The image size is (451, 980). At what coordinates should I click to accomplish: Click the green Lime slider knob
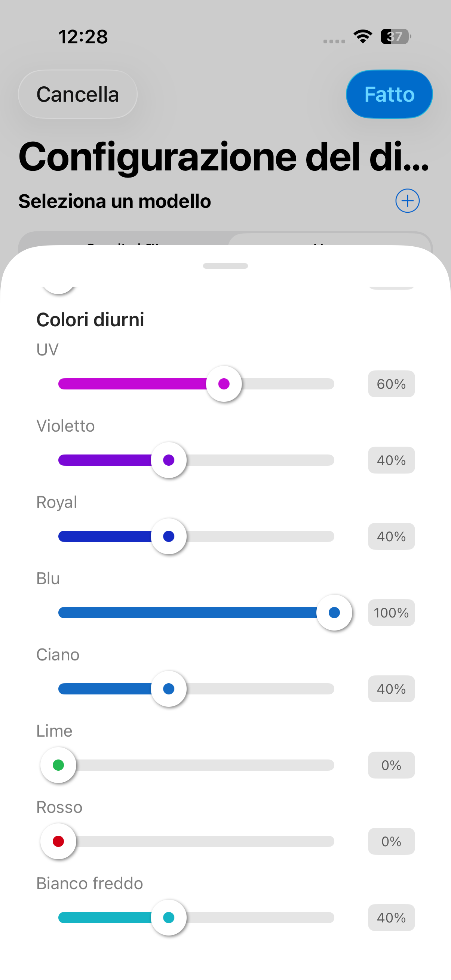click(x=58, y=765)
